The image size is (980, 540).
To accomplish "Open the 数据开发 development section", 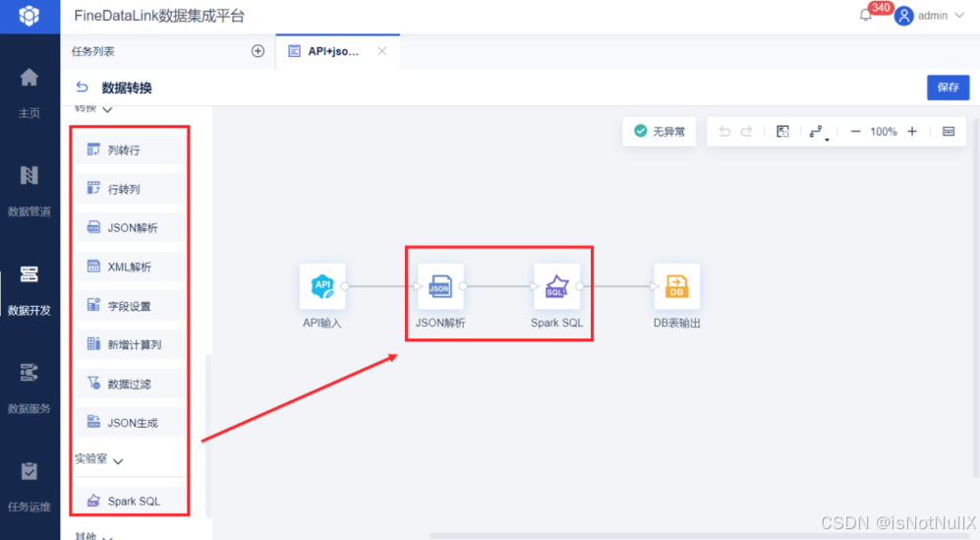I will (29, 290).
